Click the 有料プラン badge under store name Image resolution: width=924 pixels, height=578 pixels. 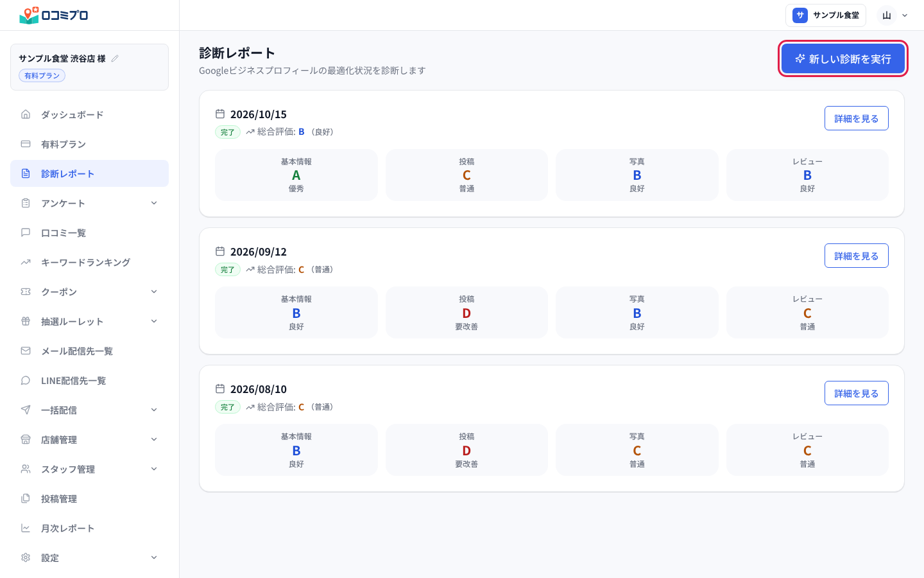42,76
